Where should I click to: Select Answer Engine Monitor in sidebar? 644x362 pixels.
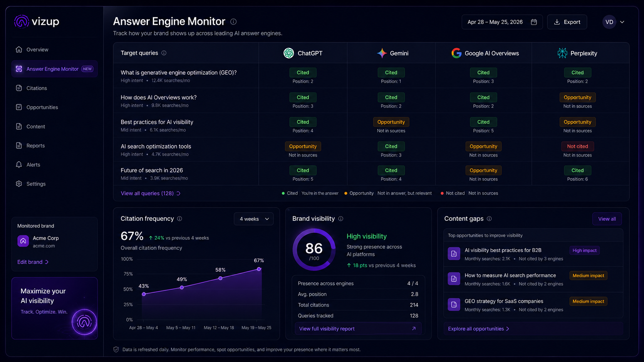point(54,69)
